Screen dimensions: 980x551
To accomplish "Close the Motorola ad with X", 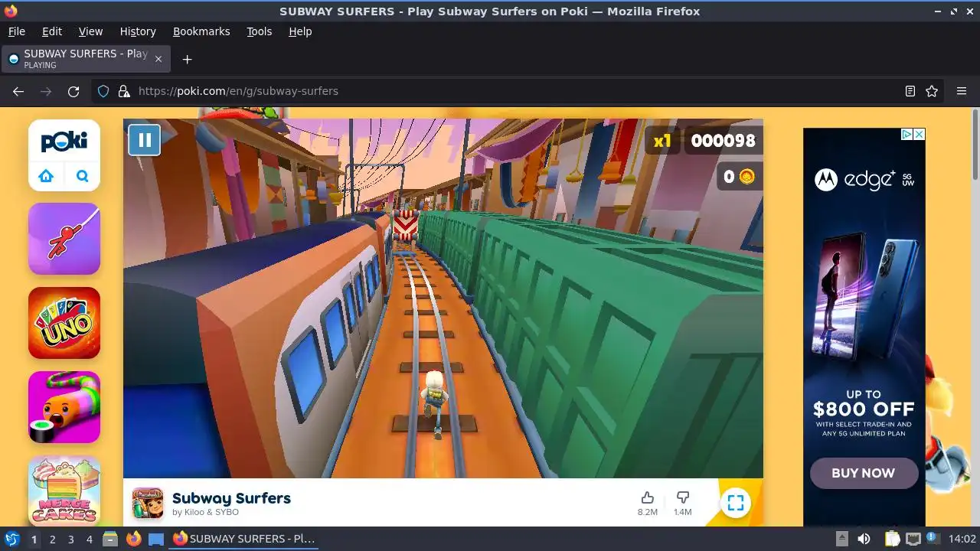I will coord(920,134).
